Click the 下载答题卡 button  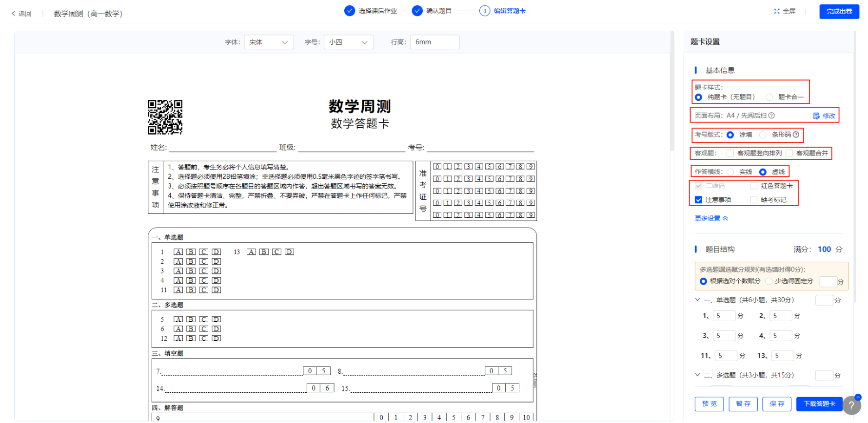pyautogui.click(x=819, y=404)
